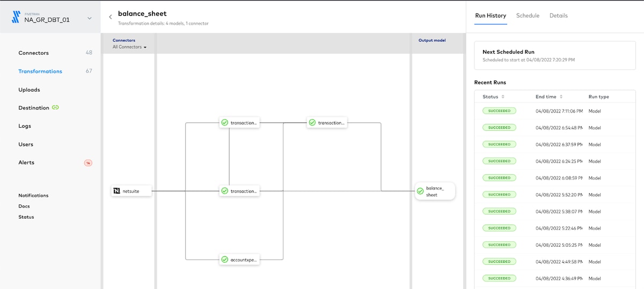Click the netsuite connector logo icon

[117, 191]
